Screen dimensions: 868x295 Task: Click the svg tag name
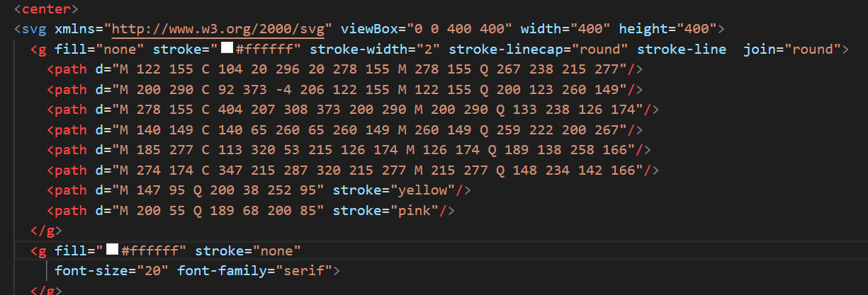33,29
